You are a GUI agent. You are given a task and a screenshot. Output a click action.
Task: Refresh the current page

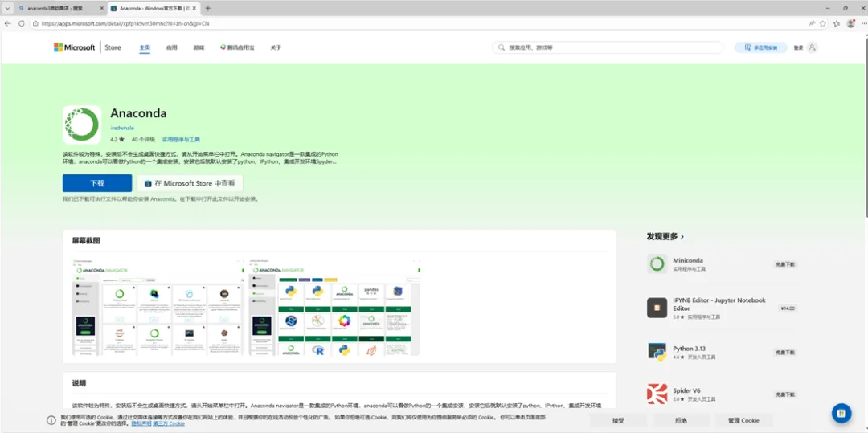click(x=22, y=24)
